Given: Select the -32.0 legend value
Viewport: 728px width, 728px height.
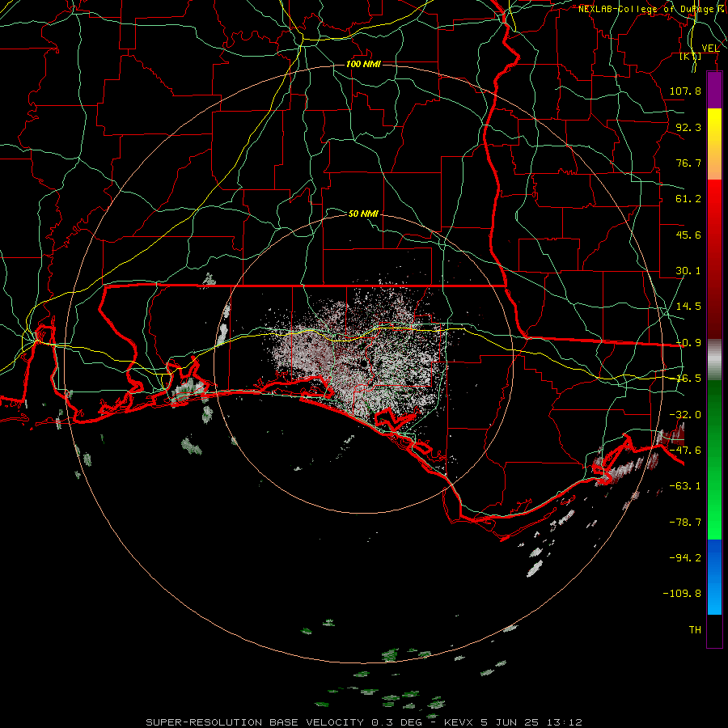Looking at the screenshot, I should coord(685,415).
